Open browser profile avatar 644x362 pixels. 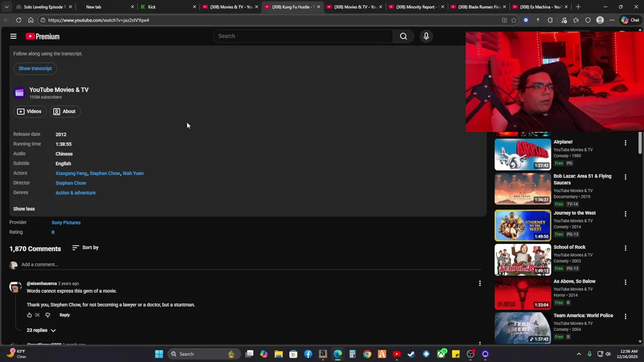click(x=600, y=20)
